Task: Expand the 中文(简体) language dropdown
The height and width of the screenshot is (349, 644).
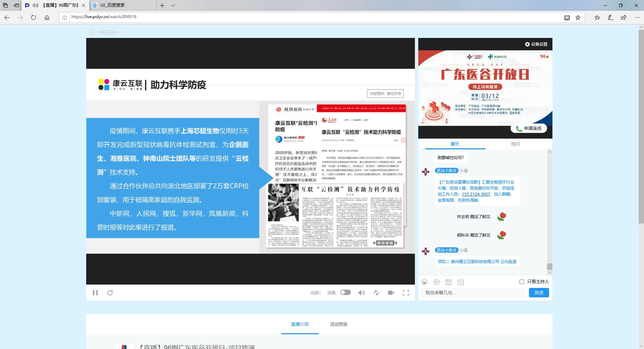Action: click(x=107, y=33)
